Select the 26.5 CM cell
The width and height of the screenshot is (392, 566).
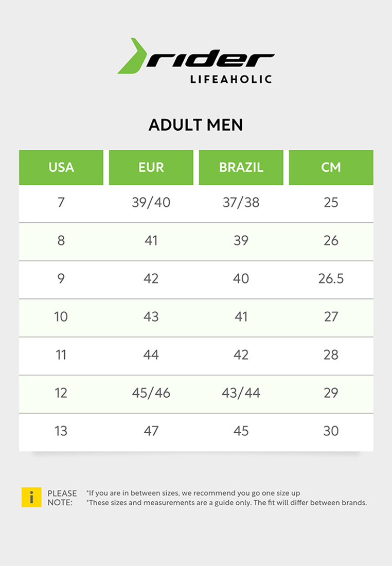331,278
